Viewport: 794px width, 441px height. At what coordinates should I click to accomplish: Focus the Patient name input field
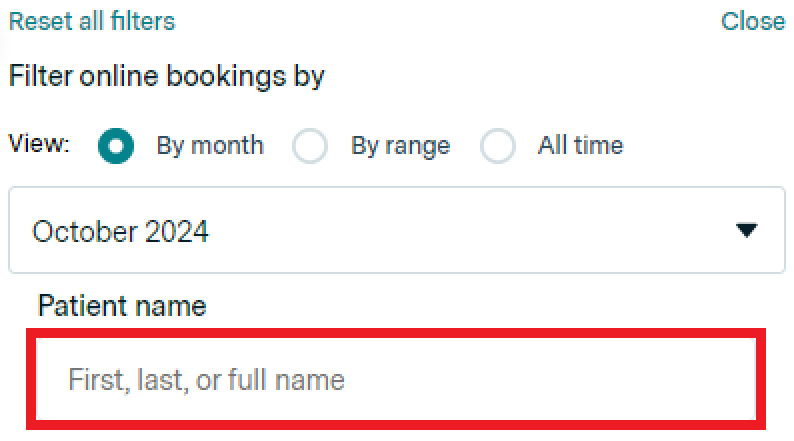397,380
